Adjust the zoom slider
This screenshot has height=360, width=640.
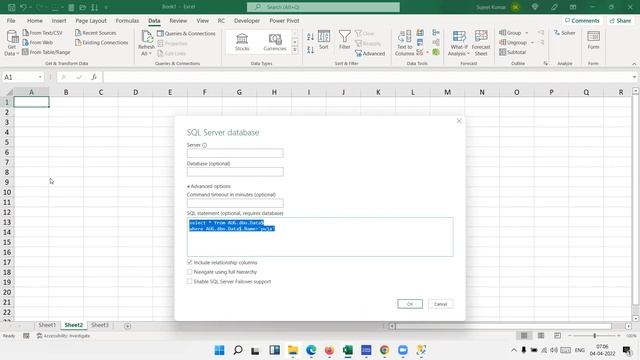click(594, 336)
